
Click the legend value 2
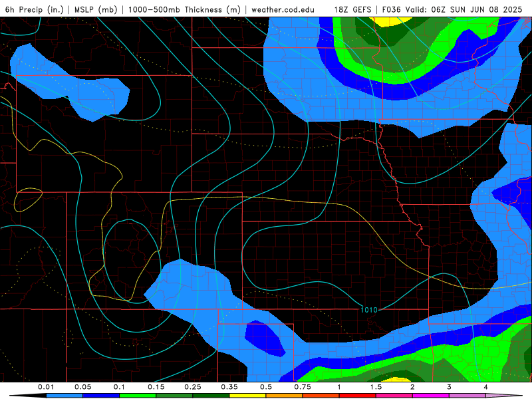[x=412, y=387]
